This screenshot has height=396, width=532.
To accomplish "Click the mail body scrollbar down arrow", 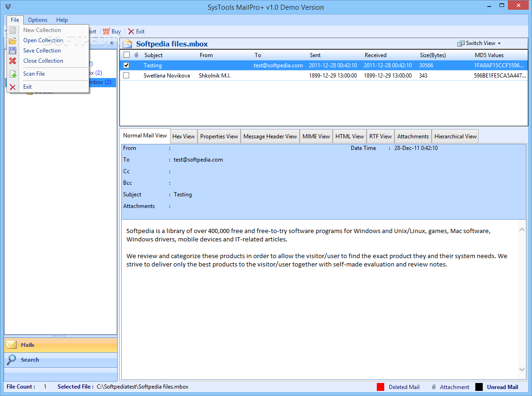I will [522, 369].
